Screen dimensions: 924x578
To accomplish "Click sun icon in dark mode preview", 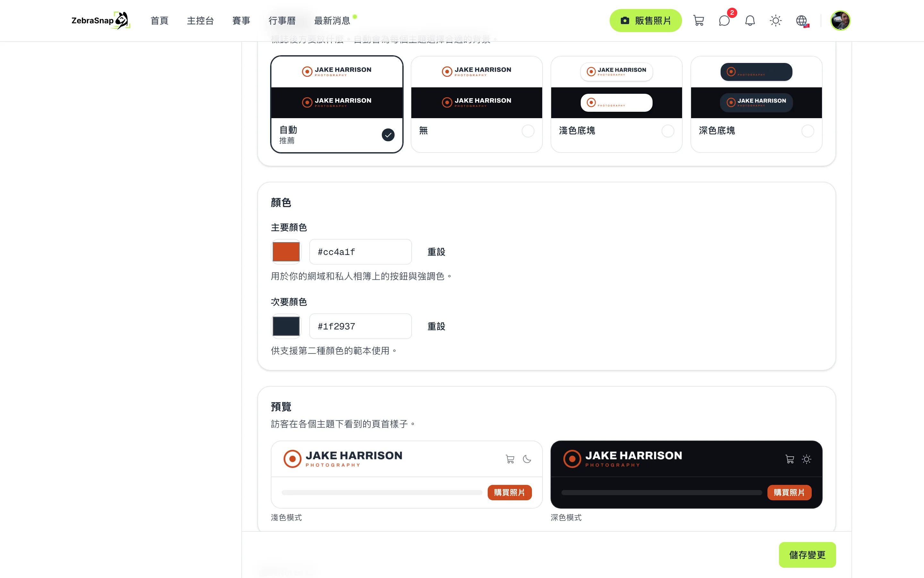I will click(806, 459).
